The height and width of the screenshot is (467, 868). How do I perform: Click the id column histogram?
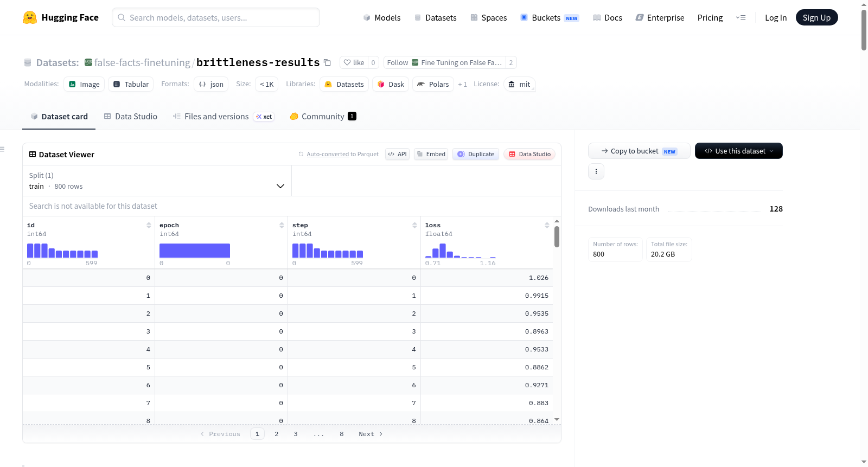point(62,251)
